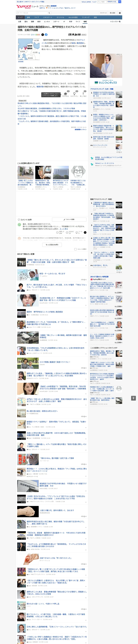Image resolution: width=138 pixels, height=644 pixels.
Task: Select the トップ tab
Action: pyautogui.click(x=20, y=17)
